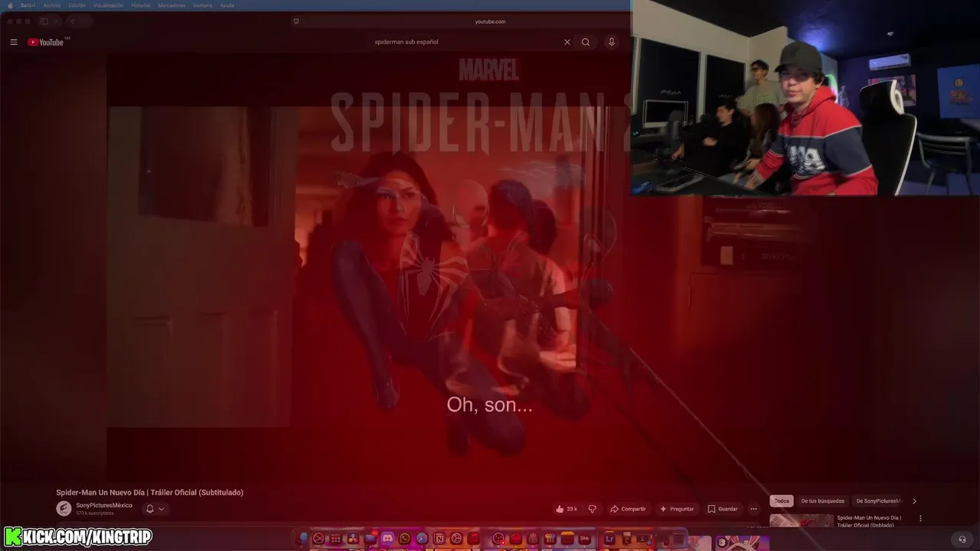Open options for the Doblado trailer suggestion

point(920,518)
